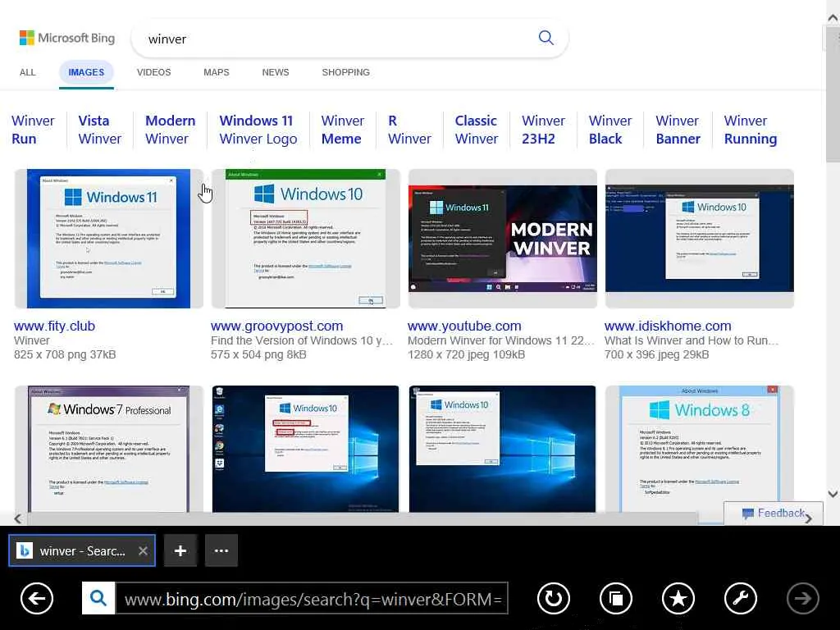840x630 pixels.
Task: Open www.youtube.com source link
Action: click(464, 326)
